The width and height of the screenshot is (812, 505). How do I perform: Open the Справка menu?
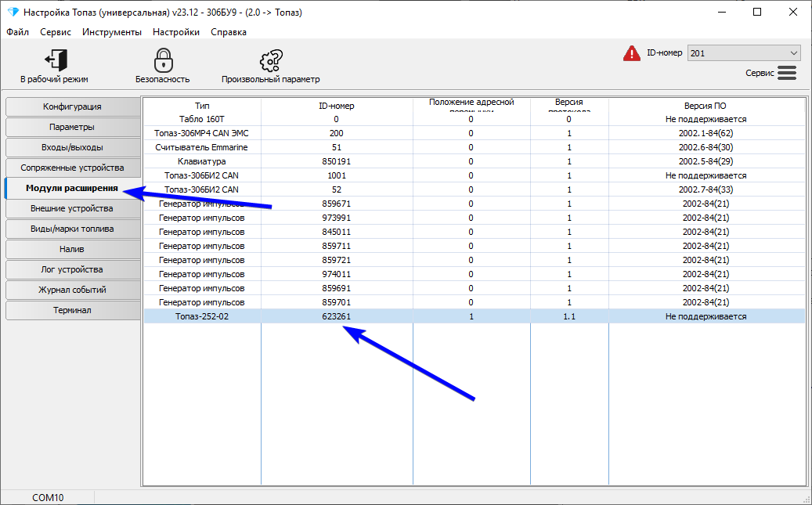[x=229, y=32]
